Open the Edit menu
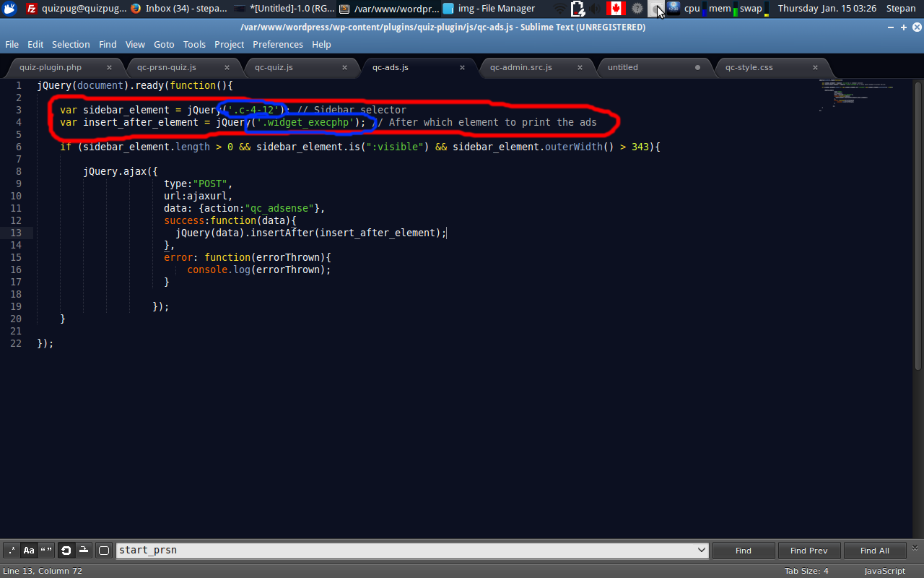 click(35, 44)
